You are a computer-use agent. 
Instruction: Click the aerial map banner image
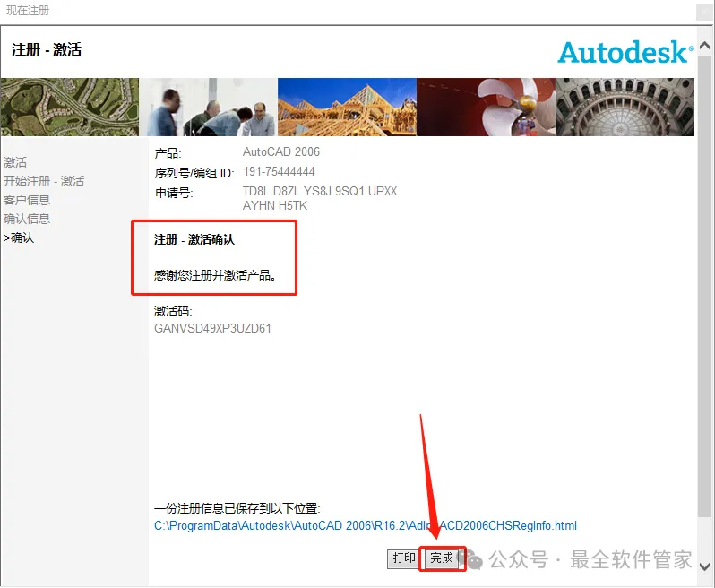pos(70,108)
